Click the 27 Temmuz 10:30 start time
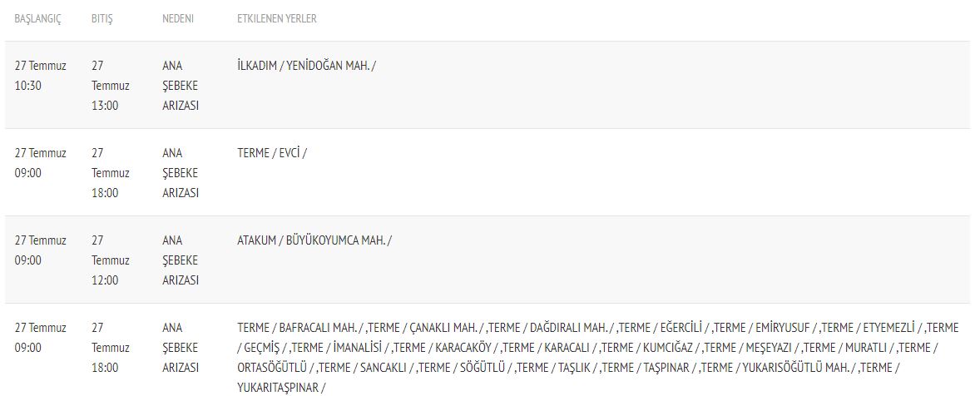Image resolution: width=980 pixels, height=396 pixels. (40, 76)
